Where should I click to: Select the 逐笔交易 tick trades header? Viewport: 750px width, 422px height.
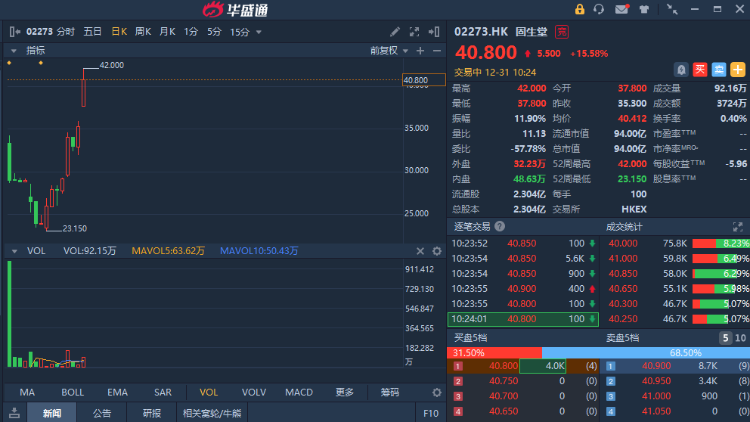[x=472, y=227]
